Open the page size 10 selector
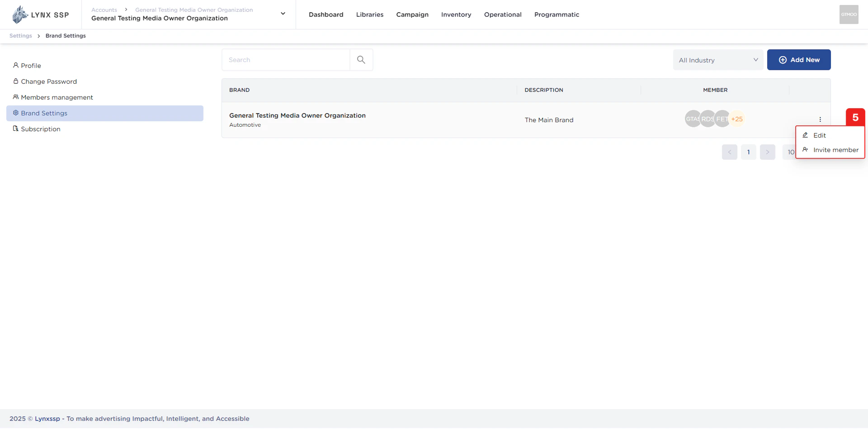The width and height of the screenshot is (868, 429). point(790,152)
